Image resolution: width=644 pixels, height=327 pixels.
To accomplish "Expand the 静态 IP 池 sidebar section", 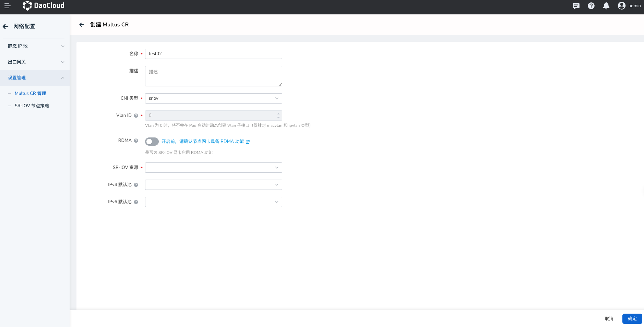I will 35,46.
